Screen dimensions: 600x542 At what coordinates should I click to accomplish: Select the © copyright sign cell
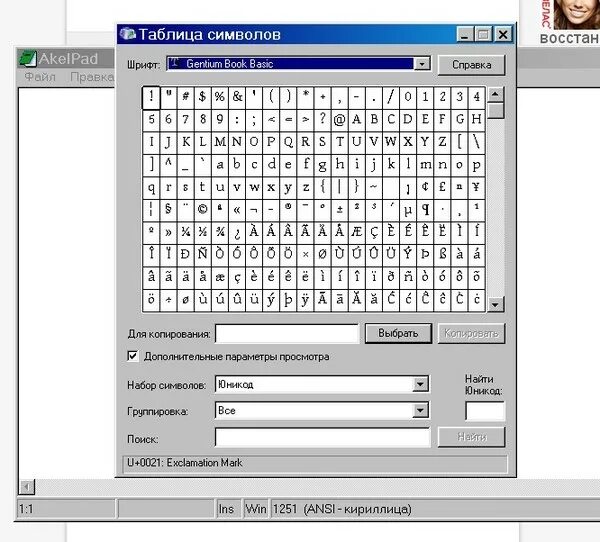pos(202,210)
